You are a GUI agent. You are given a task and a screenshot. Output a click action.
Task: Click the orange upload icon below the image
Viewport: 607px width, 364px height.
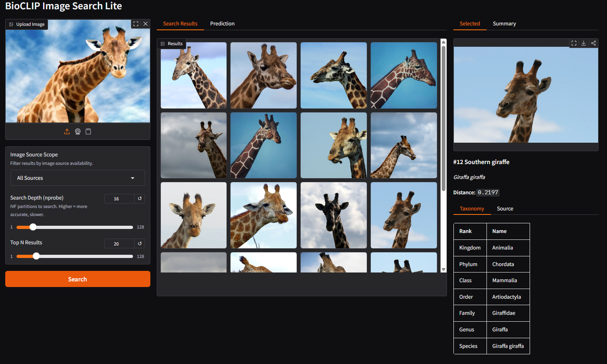click(x=67, y=131)
